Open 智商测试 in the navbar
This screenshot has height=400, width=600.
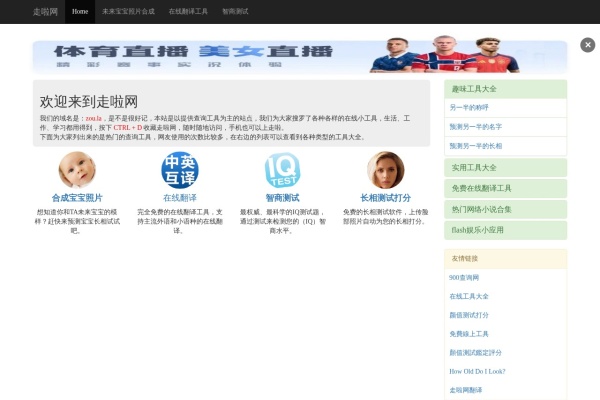coord(235,12)
